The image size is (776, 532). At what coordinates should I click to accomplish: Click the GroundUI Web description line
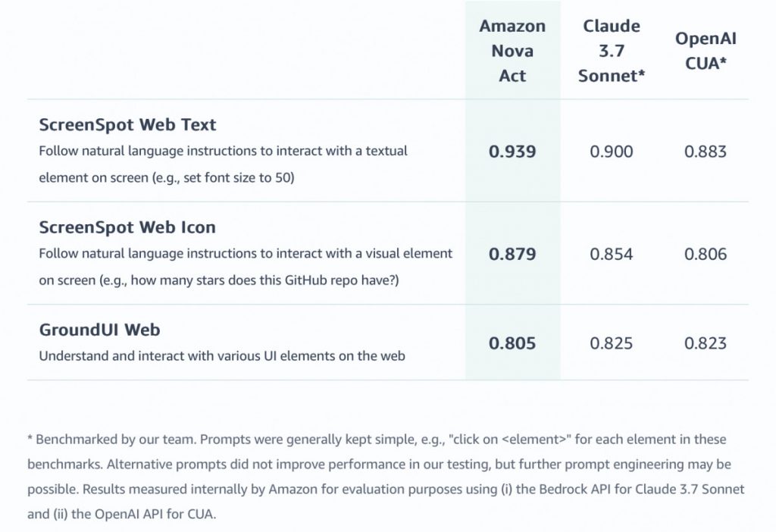(x=222, y=356)
